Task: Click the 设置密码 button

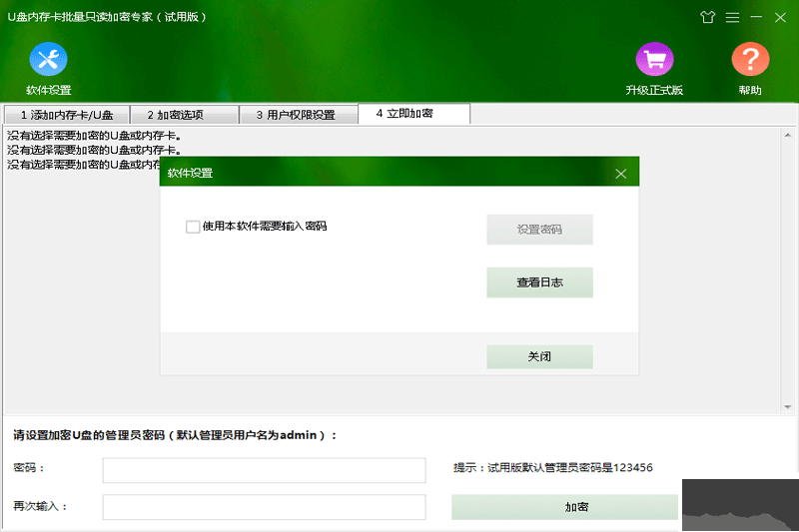Action: click(x=539, y=230)
